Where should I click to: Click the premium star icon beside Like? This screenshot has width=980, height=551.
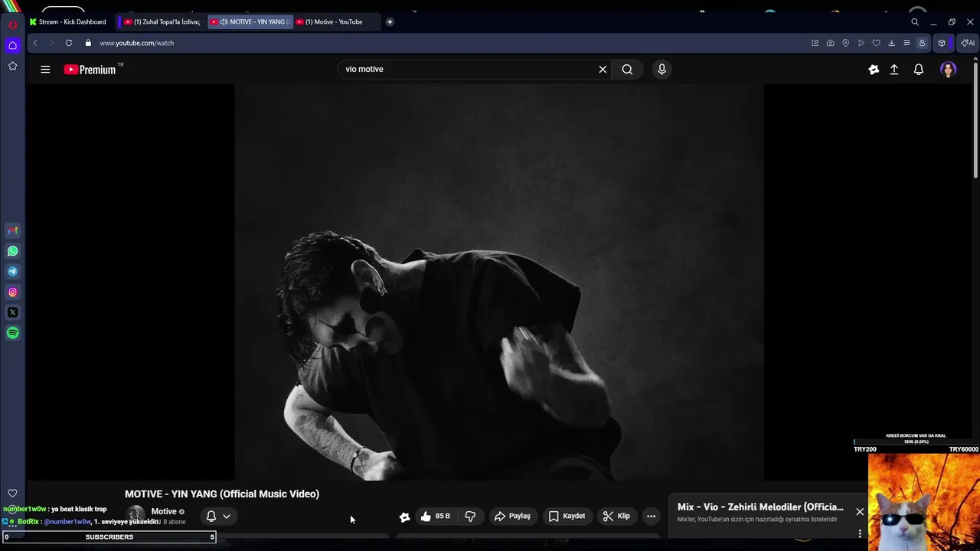coord(405,517)
